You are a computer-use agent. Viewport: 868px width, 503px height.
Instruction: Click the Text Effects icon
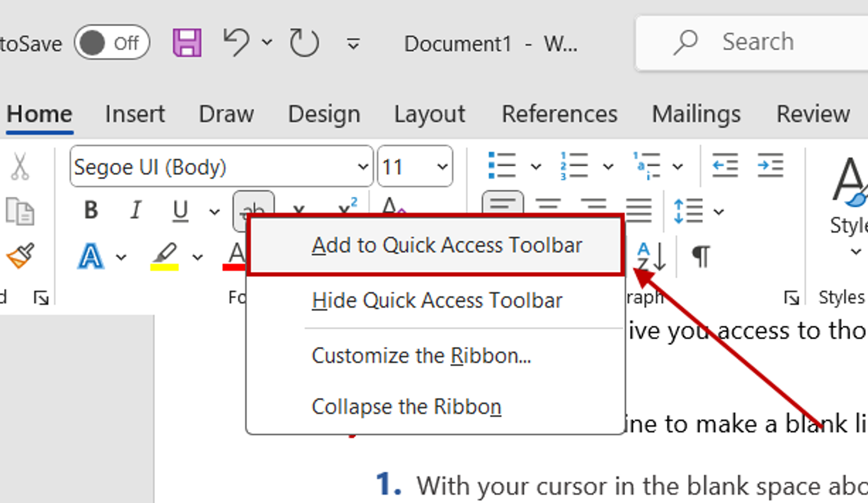pyautogui.click(x=91, y=256)
